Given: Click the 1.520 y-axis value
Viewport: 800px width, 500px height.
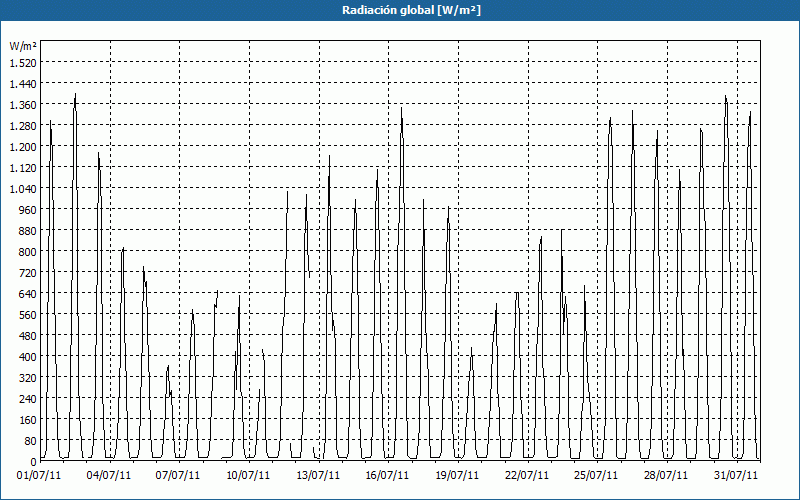Looking at the screenshot, I should [x=23, y=63].
